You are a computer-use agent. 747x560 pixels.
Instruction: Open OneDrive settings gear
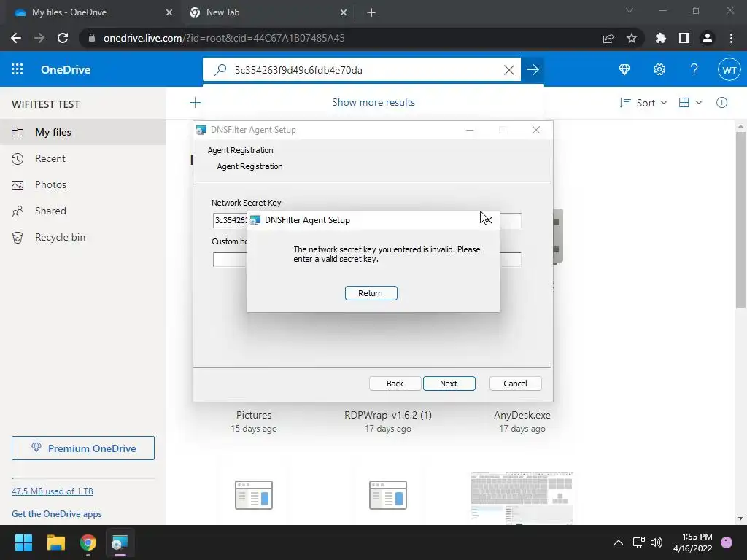click(659, 69)
